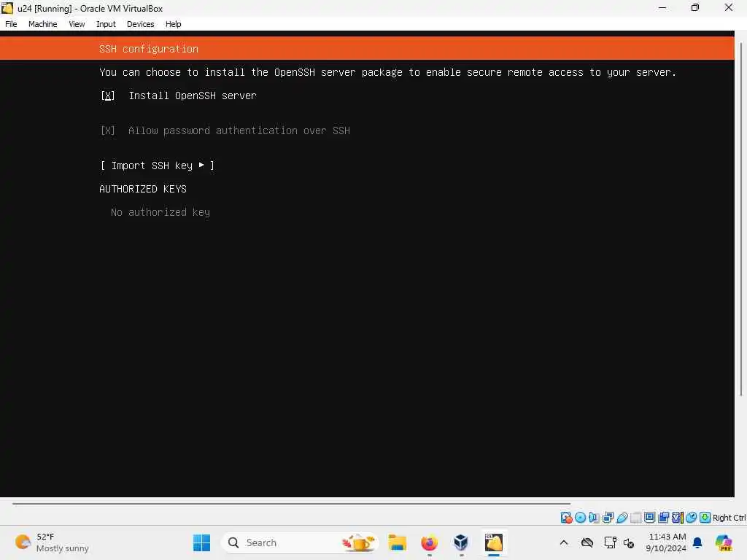Click the USB devices status icon

622,518
